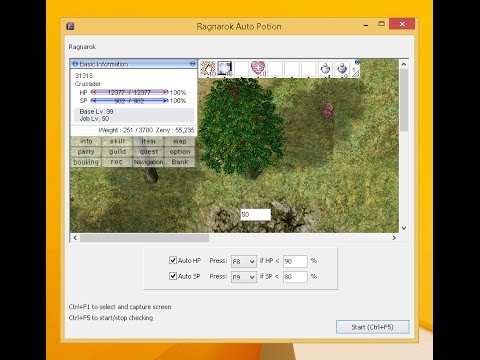This screenshot has width=480, height=360.
Task: Click the blue potion hotbar icon
Action: coord(342,68)
